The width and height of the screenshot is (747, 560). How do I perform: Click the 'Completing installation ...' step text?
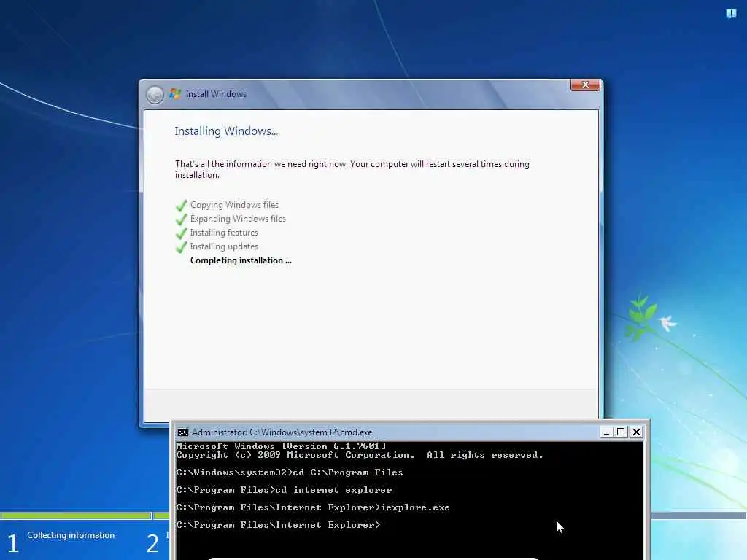(x=241, y=260)
